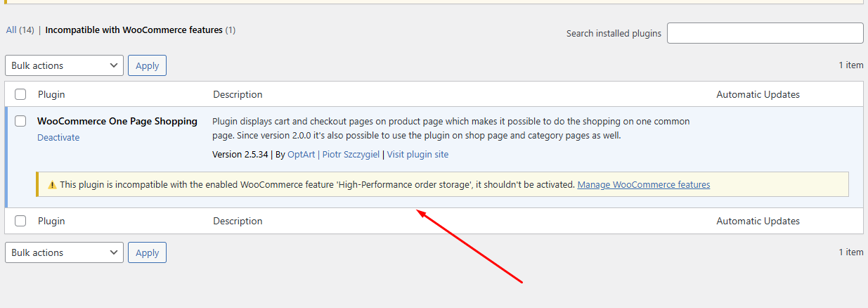Click the Description label in table footer

point(238,221)
